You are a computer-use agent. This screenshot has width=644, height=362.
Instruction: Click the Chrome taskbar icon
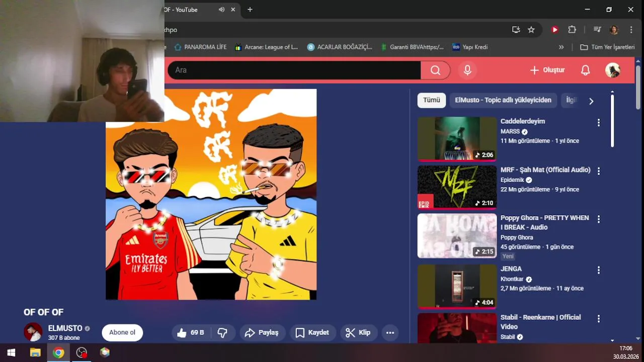58,352
